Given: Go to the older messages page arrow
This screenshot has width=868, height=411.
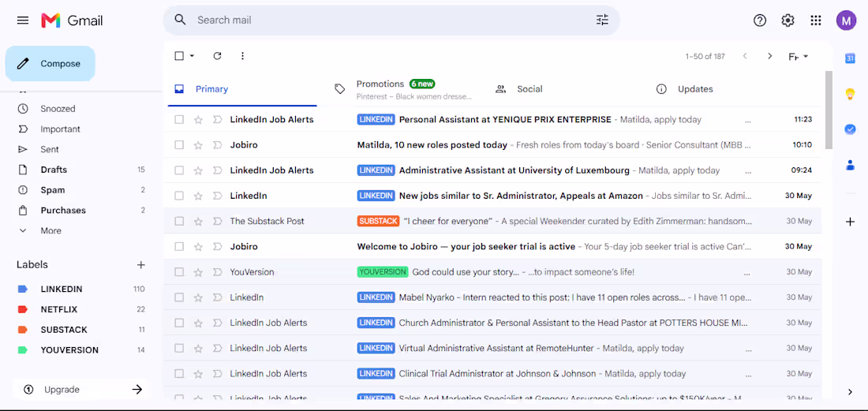Looking at the screenshot, I should 769,56.
